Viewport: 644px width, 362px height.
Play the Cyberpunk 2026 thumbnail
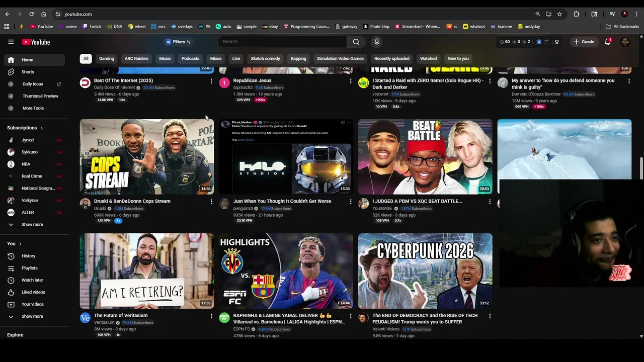tap(425, 270)
